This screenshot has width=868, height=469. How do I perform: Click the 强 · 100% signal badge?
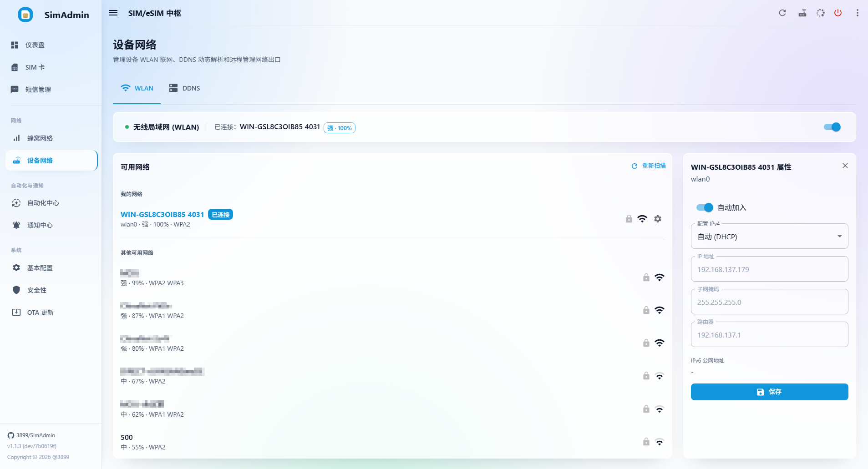pyautogui.click(x=340, y=128)
